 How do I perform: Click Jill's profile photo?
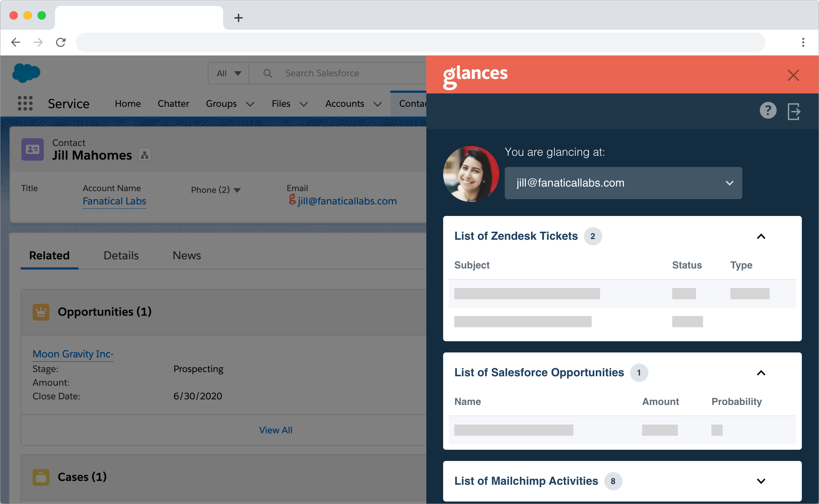pos(471,174)
